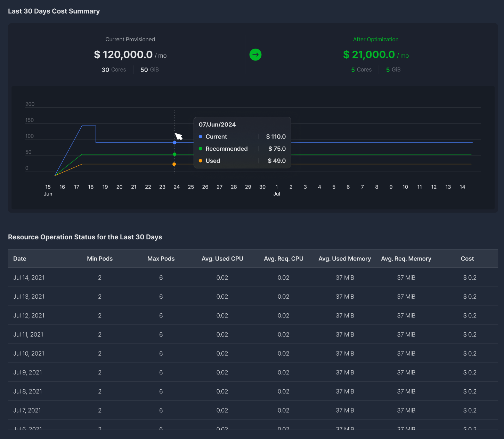Click the orange Used legend dot in tooltip
The height and width of the screenshot is (439, 504).
click(201, 161)
